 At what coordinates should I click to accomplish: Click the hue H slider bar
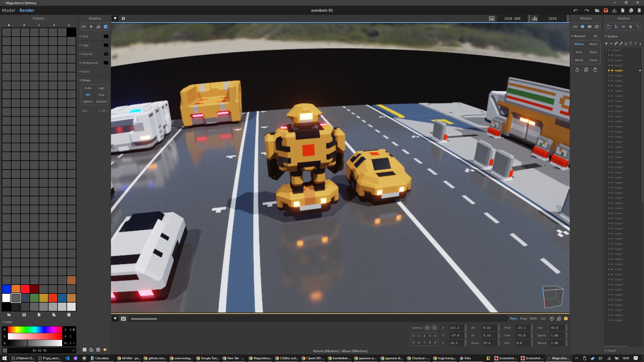pyautogui.click(x=35, y=329)
